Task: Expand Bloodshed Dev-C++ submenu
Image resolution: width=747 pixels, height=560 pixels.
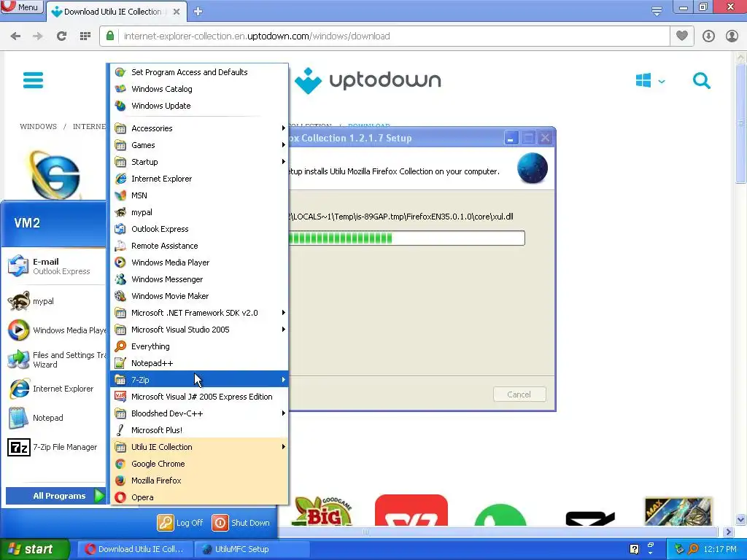Action: [x=199, y=413]
